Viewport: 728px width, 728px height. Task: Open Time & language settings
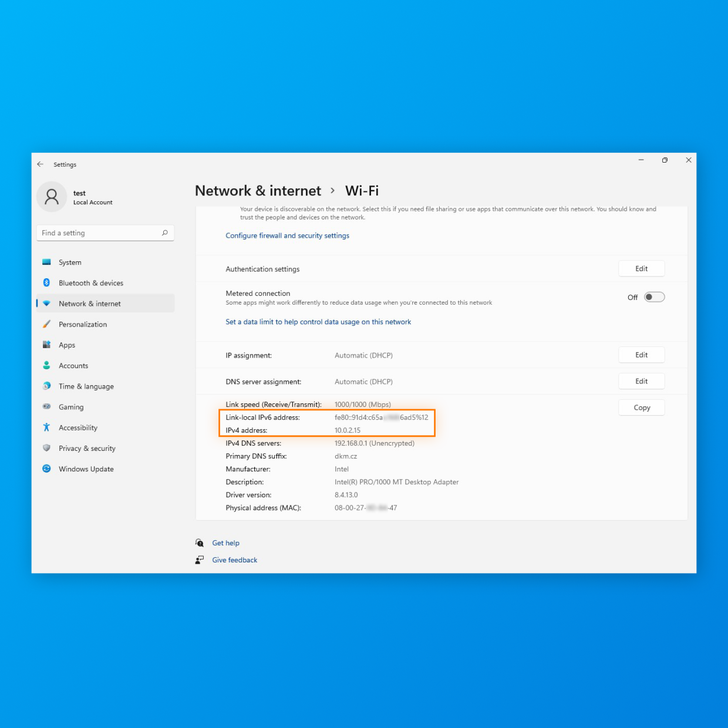[x=86, y=386]
